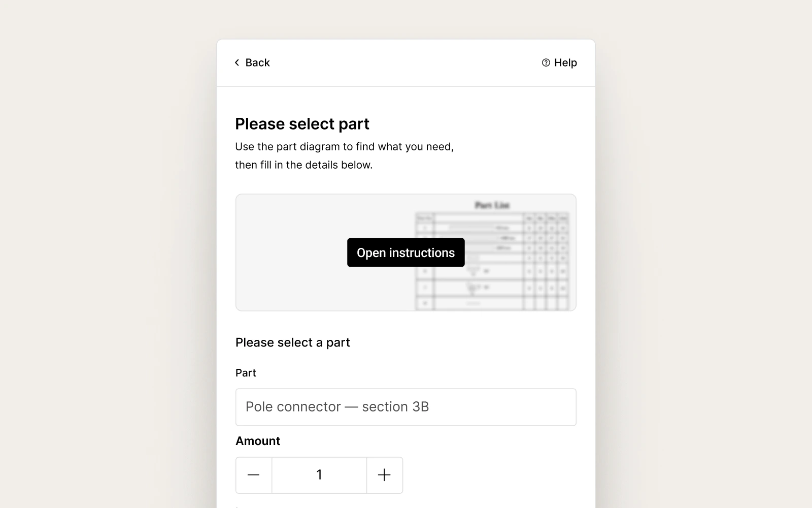The width and height of the screenshot is (812, 508).
Task: Click the Help question mark icon
Action: point(546,62)
